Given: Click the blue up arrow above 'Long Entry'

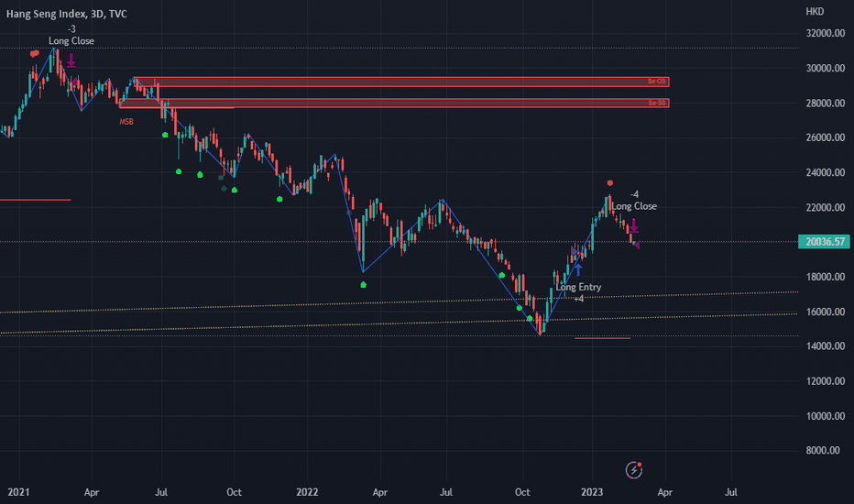Looking at the screenshot, I should point(578,269).
